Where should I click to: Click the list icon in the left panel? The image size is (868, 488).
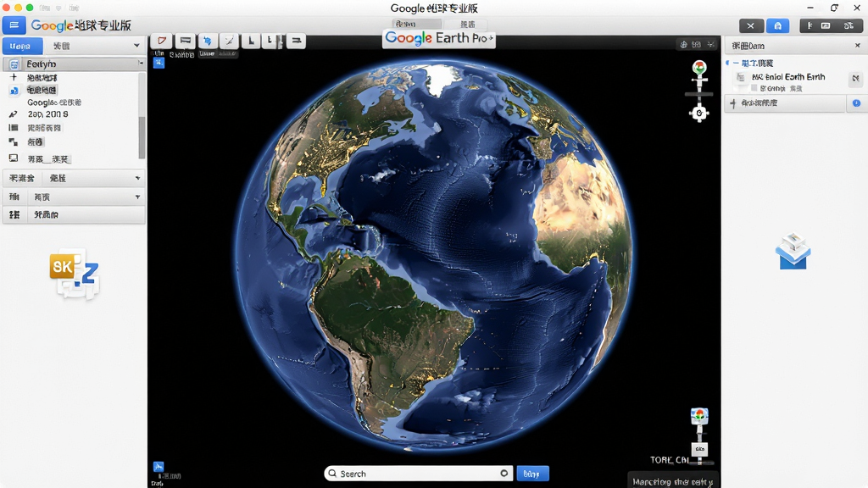(x=14, y=128)
